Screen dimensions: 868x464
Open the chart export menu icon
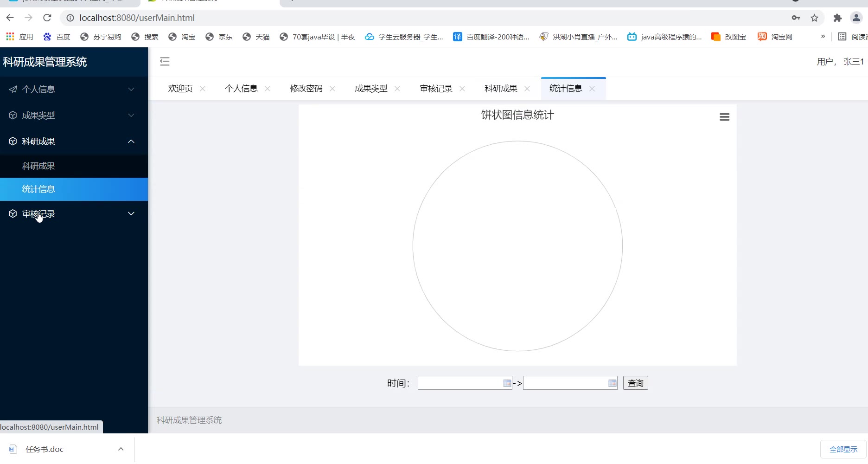(x=724, y=117)
